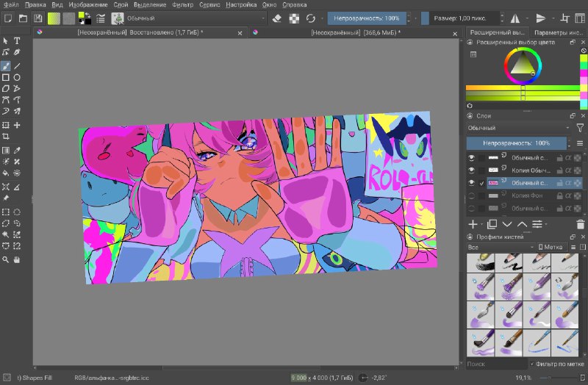Toggle eraser mode in toolbar
This screenshot has width=588, height=385.
pyautogui.click(x=277, y=18)
